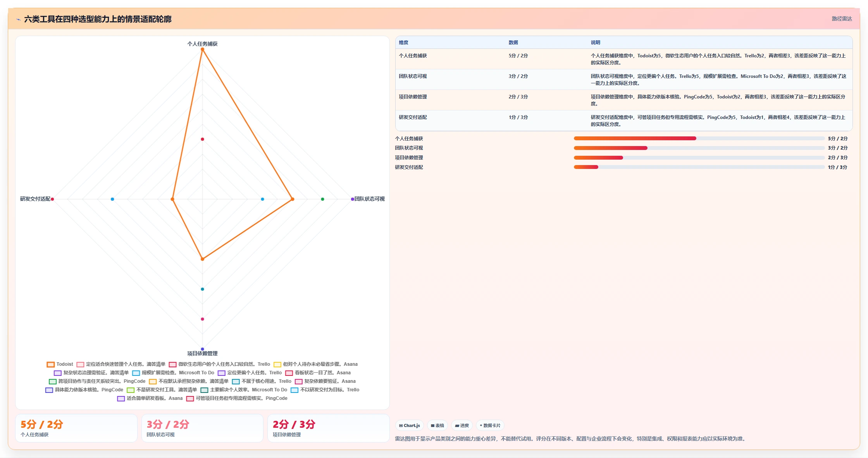
Task: Click the 数据卡片 chip
Action: pos(490,425)
